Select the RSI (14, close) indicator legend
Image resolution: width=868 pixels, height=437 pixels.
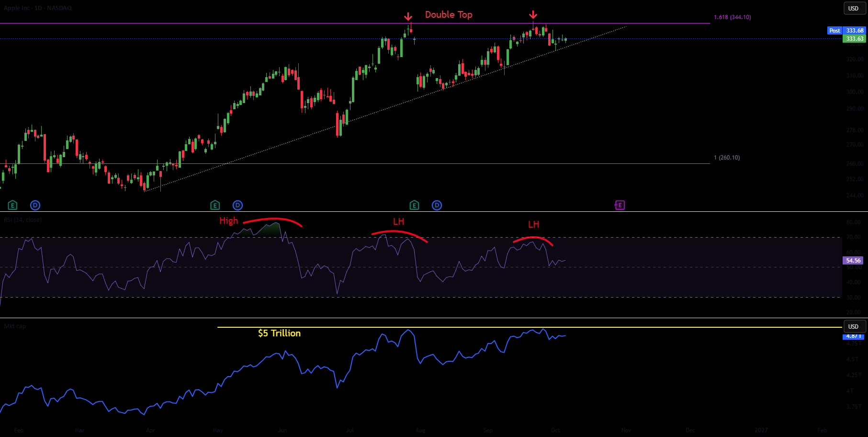click(23, 219)
